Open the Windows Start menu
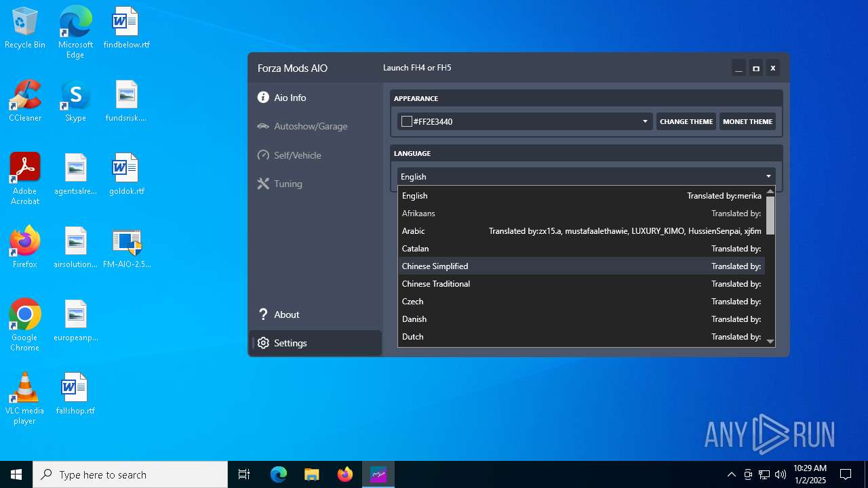Viewport: 868px width, 488px height. click(x=16, y=474)
